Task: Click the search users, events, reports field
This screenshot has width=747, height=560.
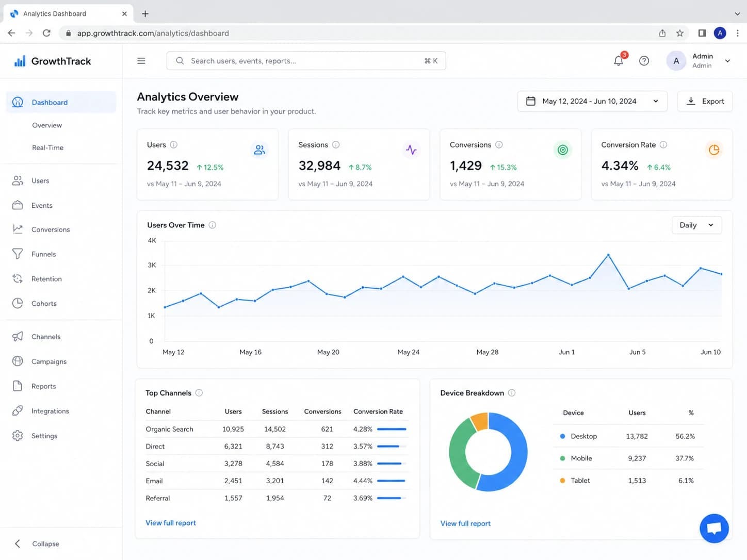Action: pyautogui.click(x=306, y=61)
